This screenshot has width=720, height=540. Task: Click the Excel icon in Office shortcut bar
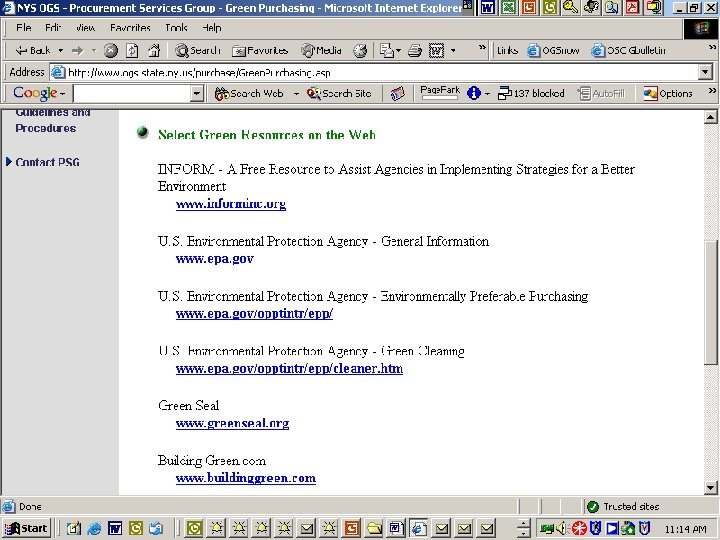(x=508, y=7)
